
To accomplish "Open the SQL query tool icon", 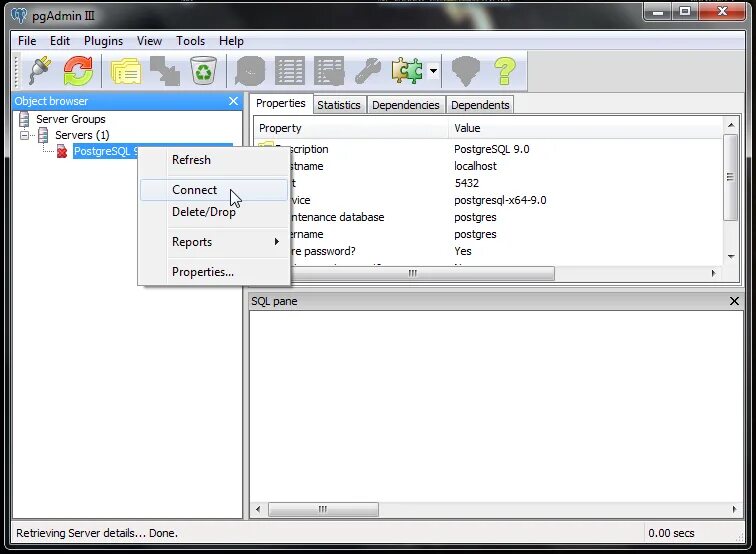I will tap(250, 71).
